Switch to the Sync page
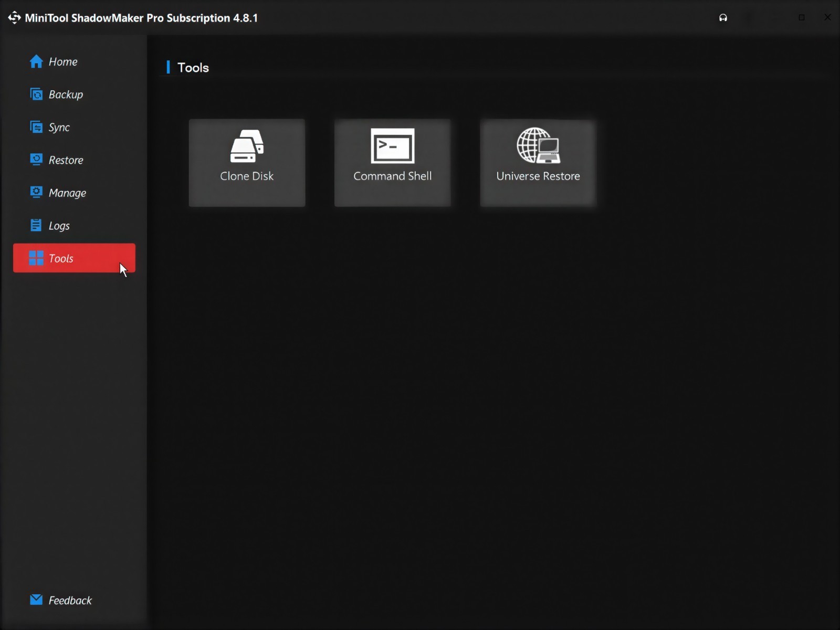This screenshot has width=840, height=630. tap(74, 128)
